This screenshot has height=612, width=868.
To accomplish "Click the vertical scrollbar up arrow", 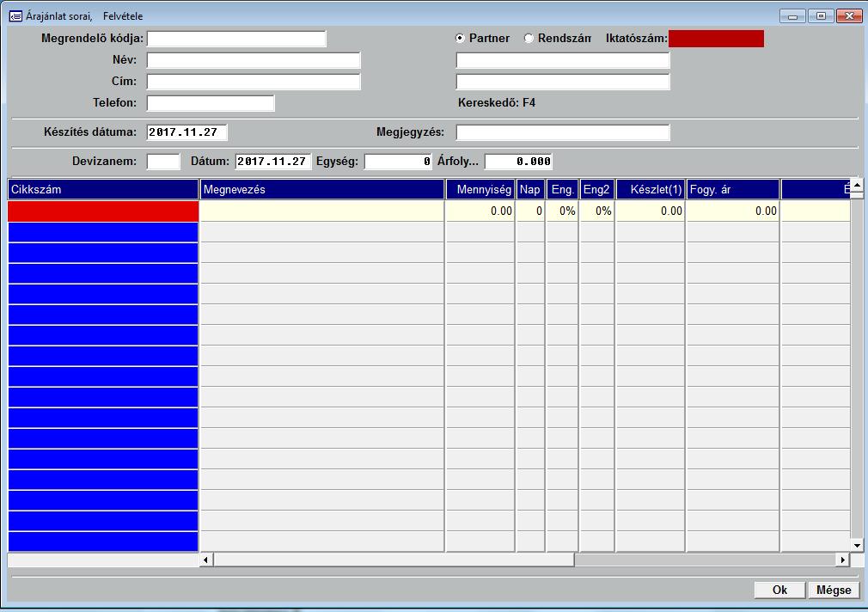I will click(x=857, y=185).
